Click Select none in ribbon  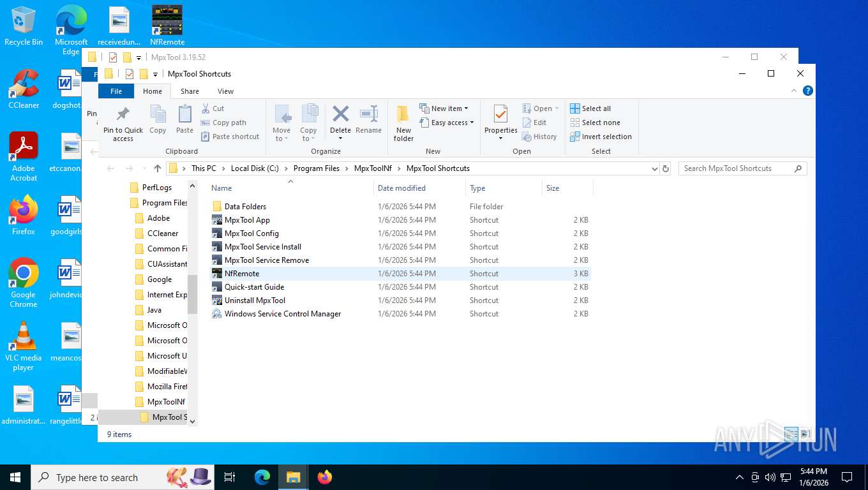pyautogui.click(x=595, y=122)
